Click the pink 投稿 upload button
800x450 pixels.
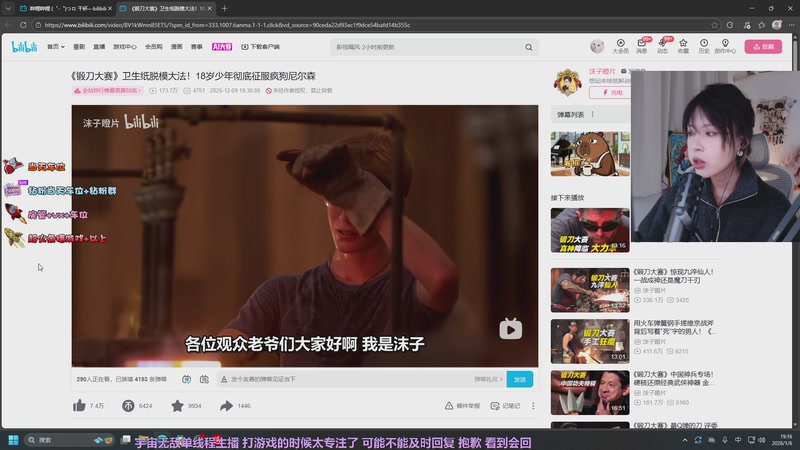coord(763,46)
